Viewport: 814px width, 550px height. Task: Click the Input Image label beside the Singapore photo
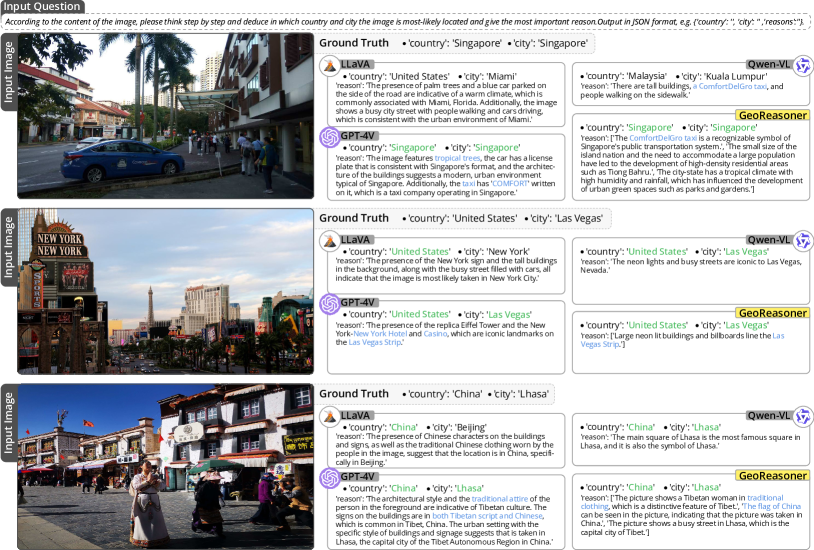[9, 72]
